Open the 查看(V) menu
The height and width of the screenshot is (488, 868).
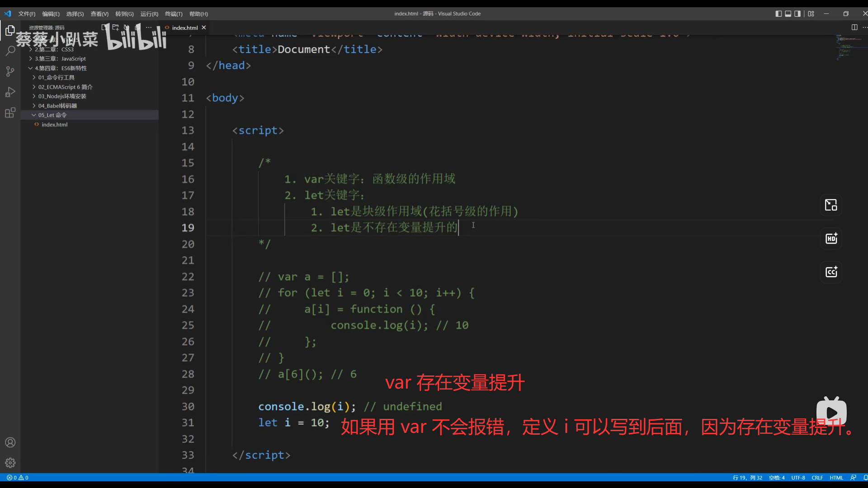pos(99,14)
